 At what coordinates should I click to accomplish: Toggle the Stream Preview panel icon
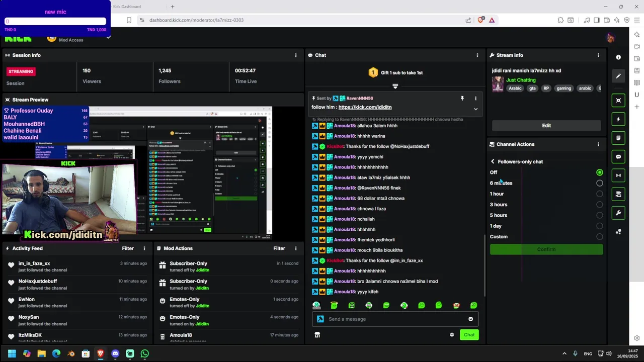click(618, 100)
